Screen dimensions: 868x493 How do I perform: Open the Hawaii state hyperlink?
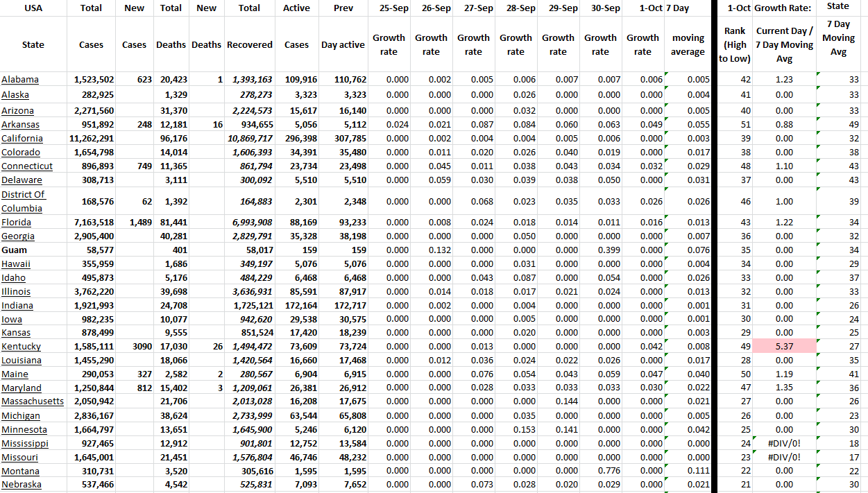tap(15, 263)
